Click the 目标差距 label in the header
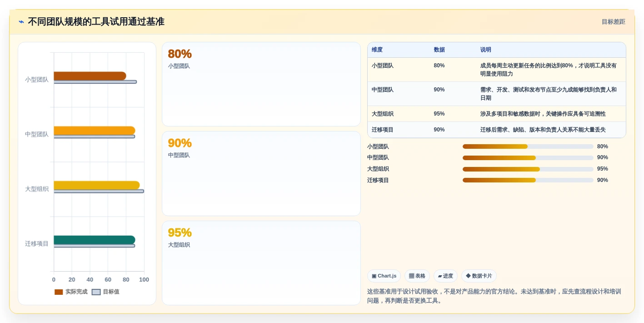The width and height of the screenshot is (644, 323). coord(613,22)
